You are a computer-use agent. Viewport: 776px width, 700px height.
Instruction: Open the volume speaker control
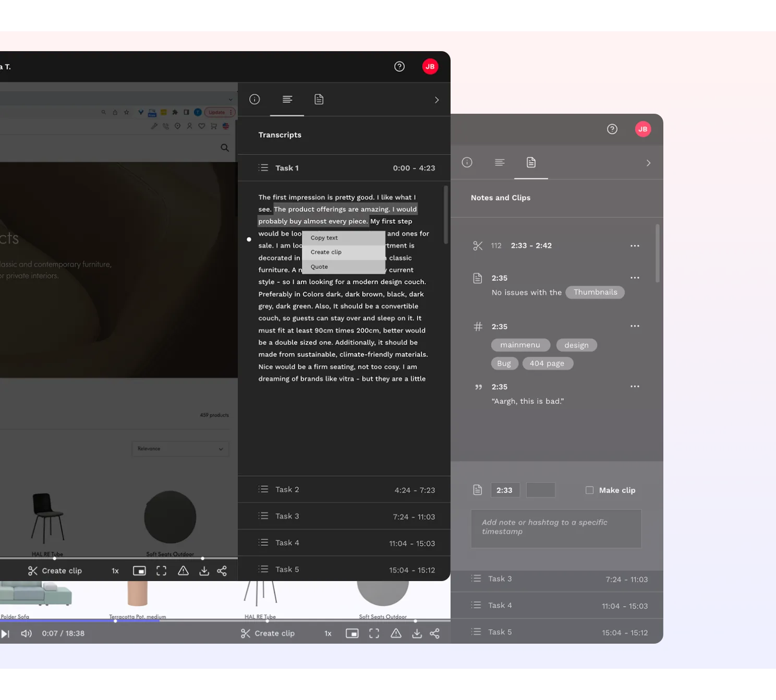coord(26,633)
